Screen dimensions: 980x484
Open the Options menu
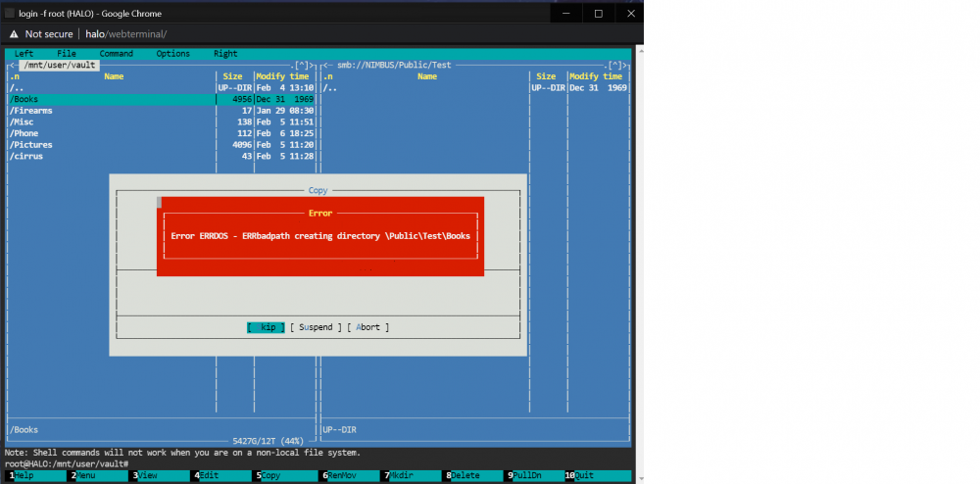173,54
